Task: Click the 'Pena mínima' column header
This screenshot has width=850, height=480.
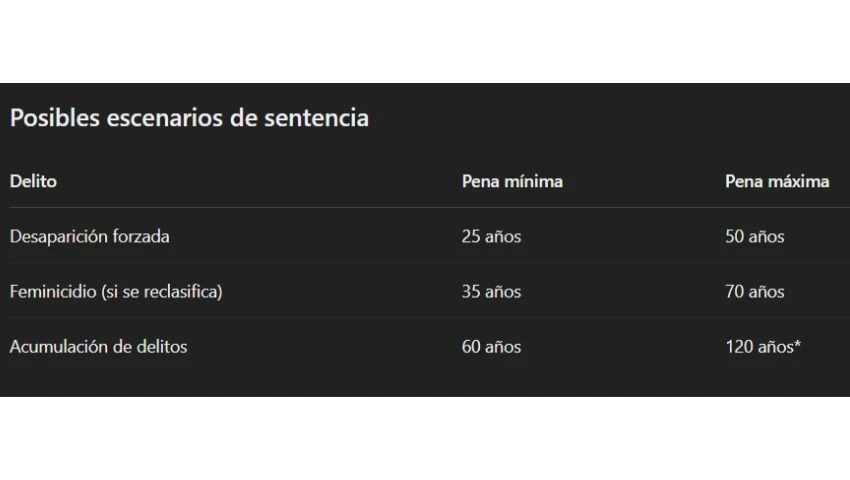Action: [512, 182]
